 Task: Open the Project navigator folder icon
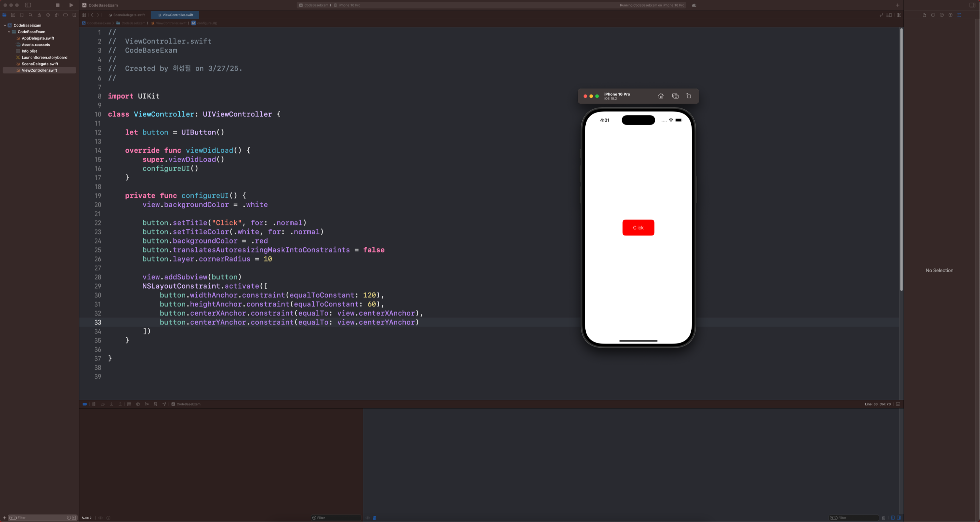tap(5, 15)
